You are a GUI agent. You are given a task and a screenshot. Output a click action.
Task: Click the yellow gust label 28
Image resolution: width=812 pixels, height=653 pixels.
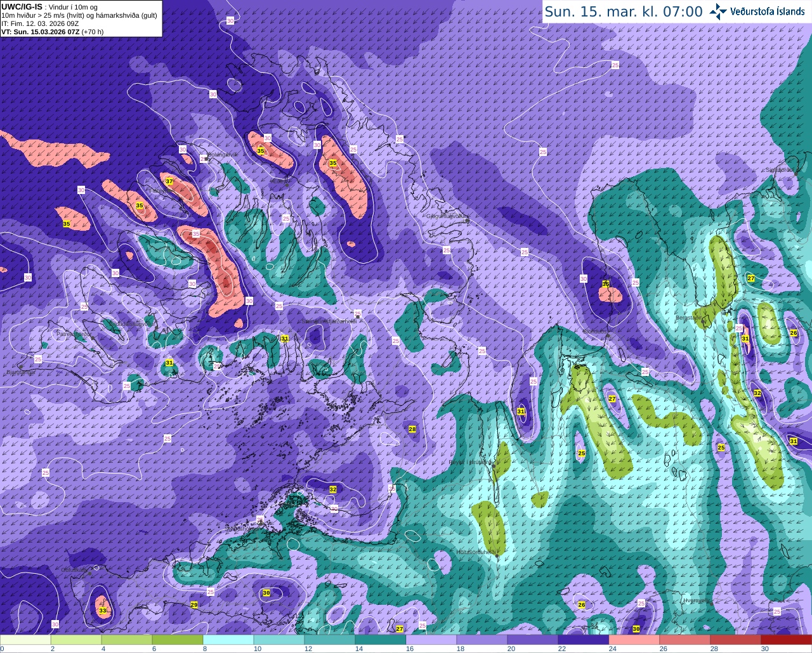[x=412, y=429]
